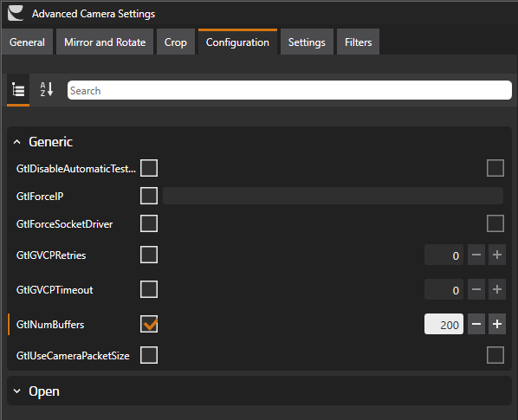
Task: Enable the GtlForceIP checkbox
Action: click(149, 196)
